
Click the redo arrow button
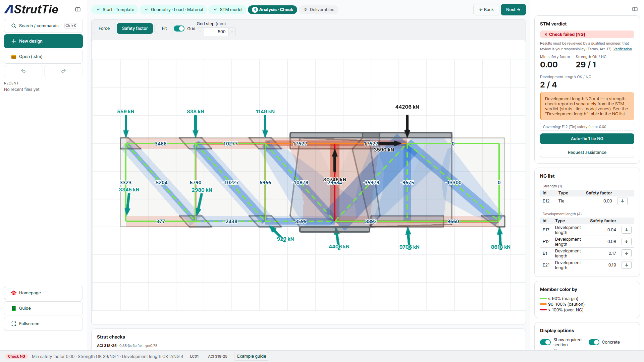pyautogui.click(x=63, y=71)
